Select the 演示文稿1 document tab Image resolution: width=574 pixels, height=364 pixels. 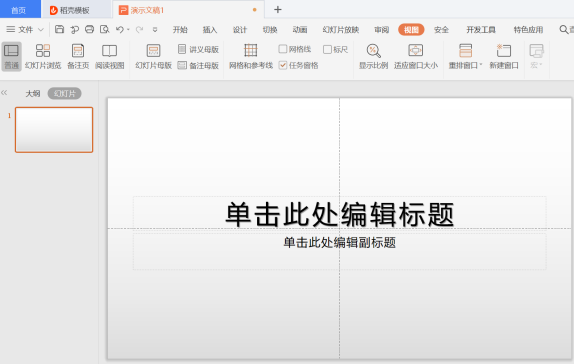(x=188, y=10)
